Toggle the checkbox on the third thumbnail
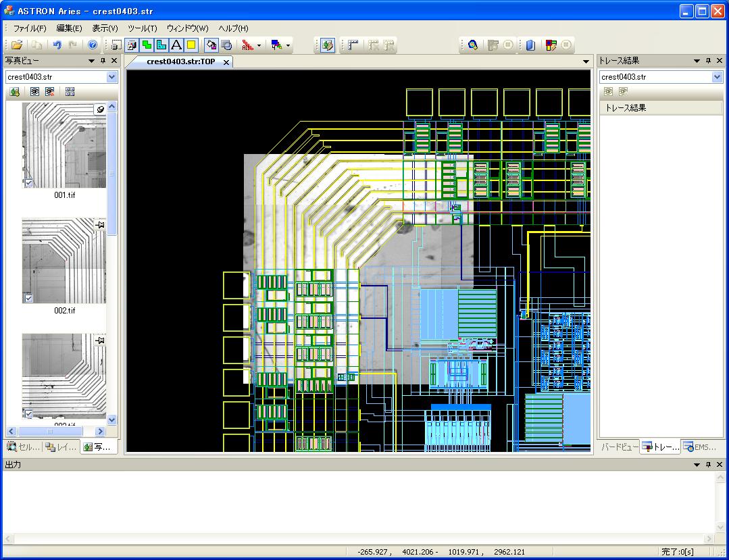 pyautogui.click(x=28, y=413)
